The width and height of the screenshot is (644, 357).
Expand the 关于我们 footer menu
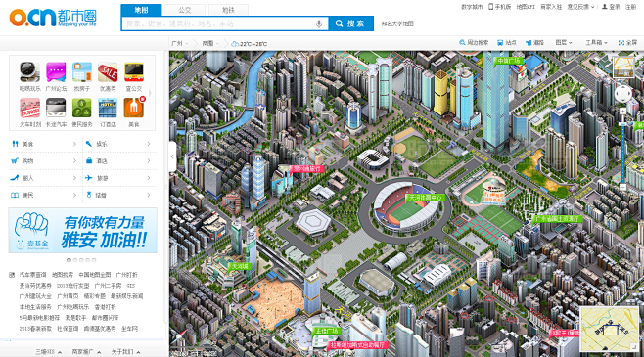(x=125, y=352)
